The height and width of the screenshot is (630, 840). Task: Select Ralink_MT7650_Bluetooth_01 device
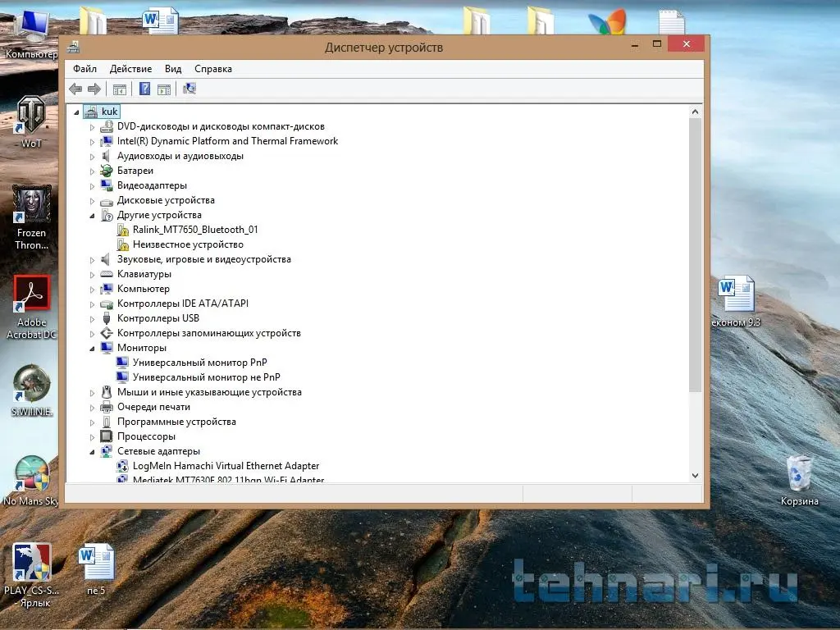tap(195, 230)
